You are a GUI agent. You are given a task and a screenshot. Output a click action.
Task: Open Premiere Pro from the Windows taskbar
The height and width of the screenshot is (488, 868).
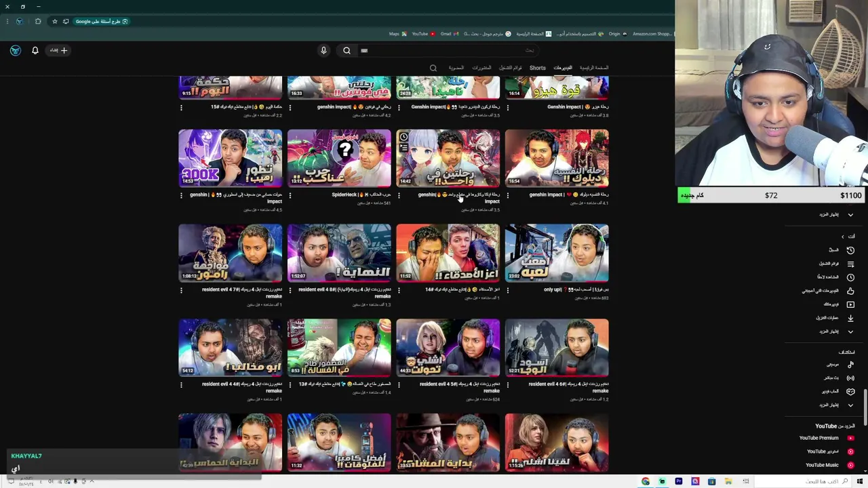(679, 482)
